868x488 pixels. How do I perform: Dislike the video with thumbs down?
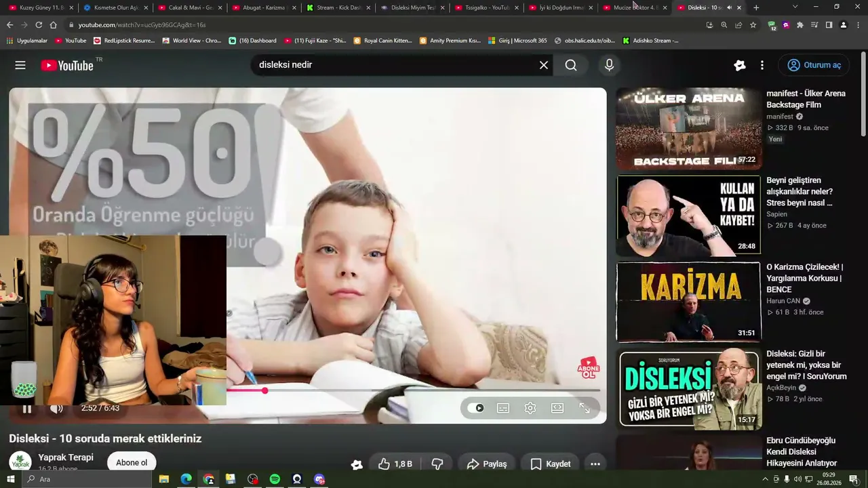pyautogui.click(x=437, y=464)
